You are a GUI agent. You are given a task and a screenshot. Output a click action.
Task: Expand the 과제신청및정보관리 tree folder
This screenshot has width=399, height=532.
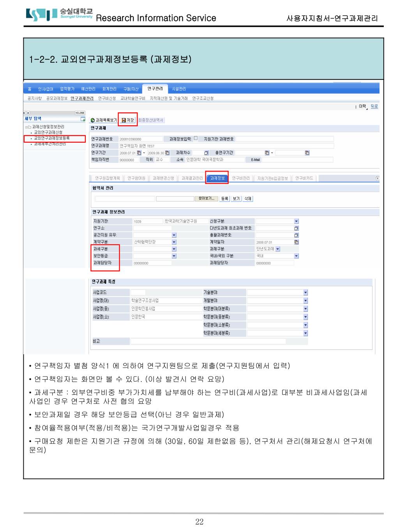[x=27, y=127]
